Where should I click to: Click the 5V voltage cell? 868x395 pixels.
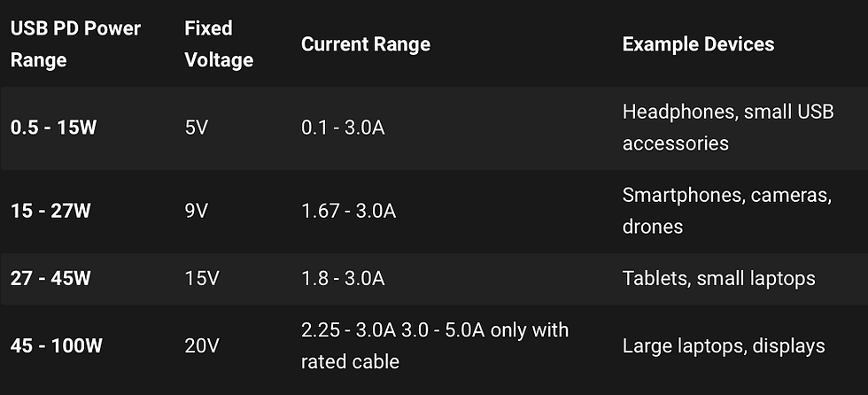pyautogui.click(x=197, y=128)
